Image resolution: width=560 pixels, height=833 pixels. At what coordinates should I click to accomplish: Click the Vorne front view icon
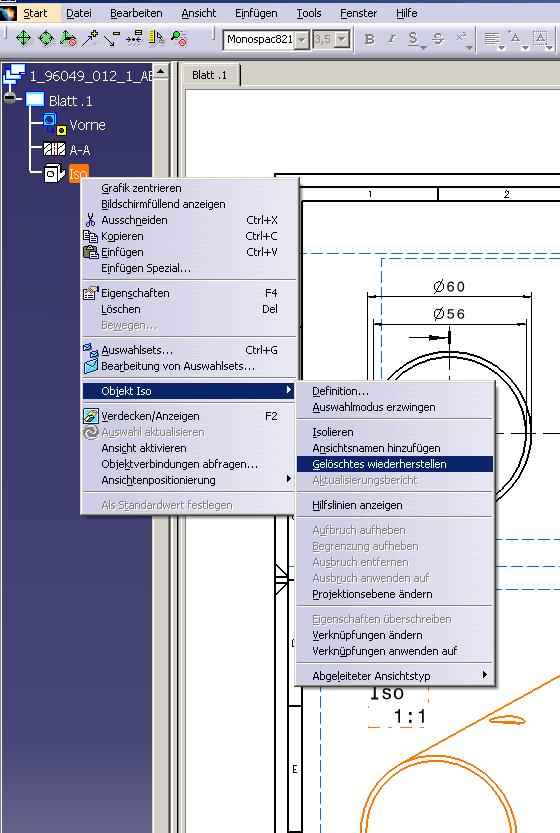[x=55, y=124]
